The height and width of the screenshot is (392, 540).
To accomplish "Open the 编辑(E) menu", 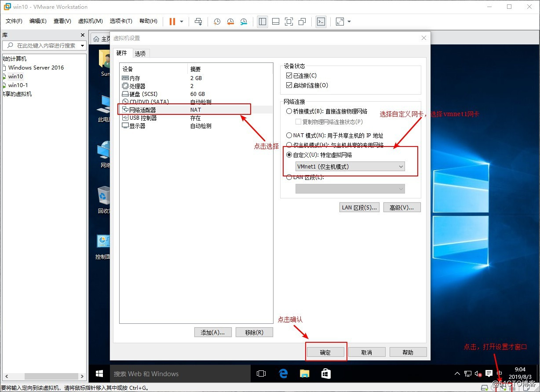I will [x=38, y=21].
